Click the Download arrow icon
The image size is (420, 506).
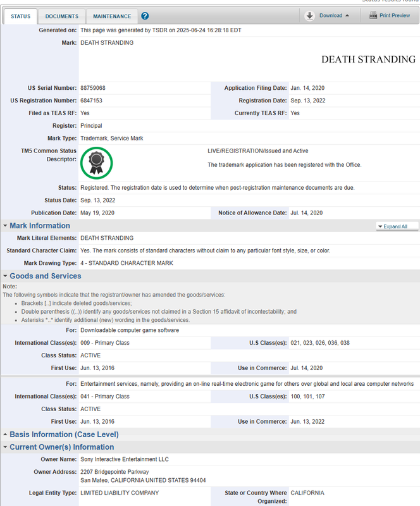click(x=309, y=15)
